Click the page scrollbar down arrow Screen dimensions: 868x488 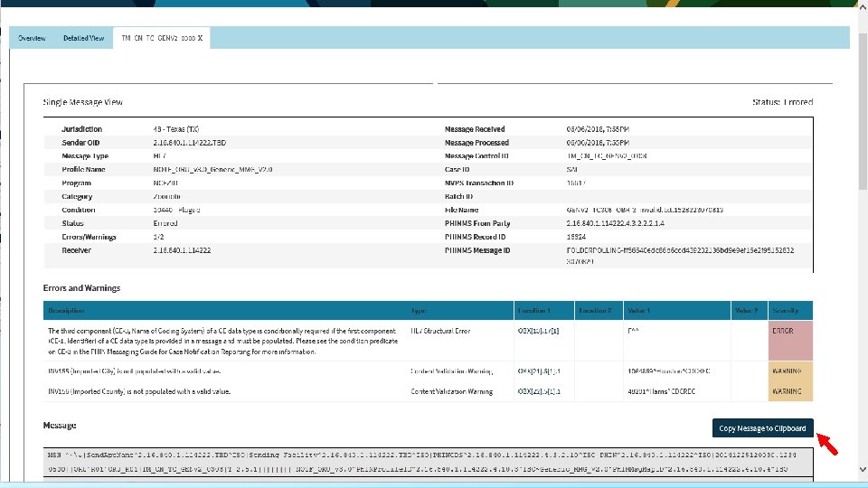pos(863,469)
